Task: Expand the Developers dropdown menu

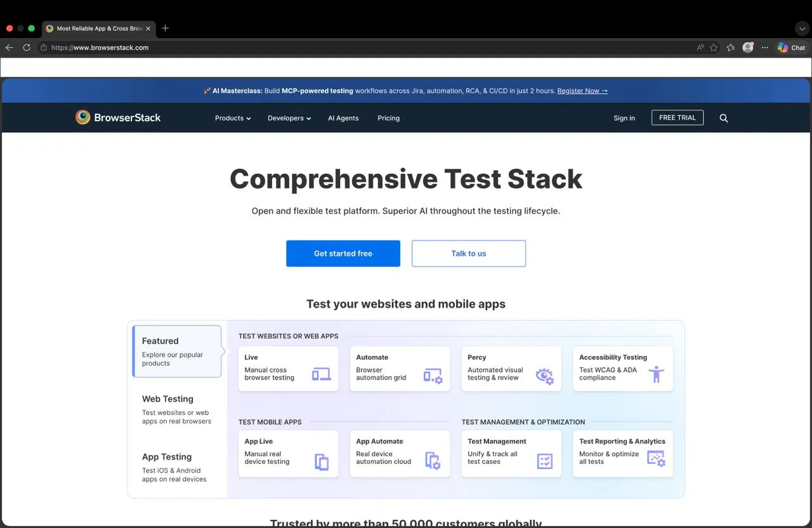Action: click(x=289, y=118)
